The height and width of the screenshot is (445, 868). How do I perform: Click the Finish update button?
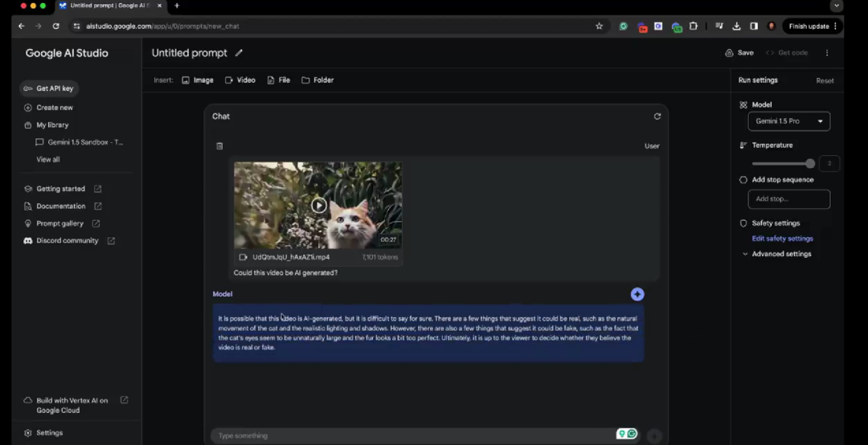(x=812, y=26)
